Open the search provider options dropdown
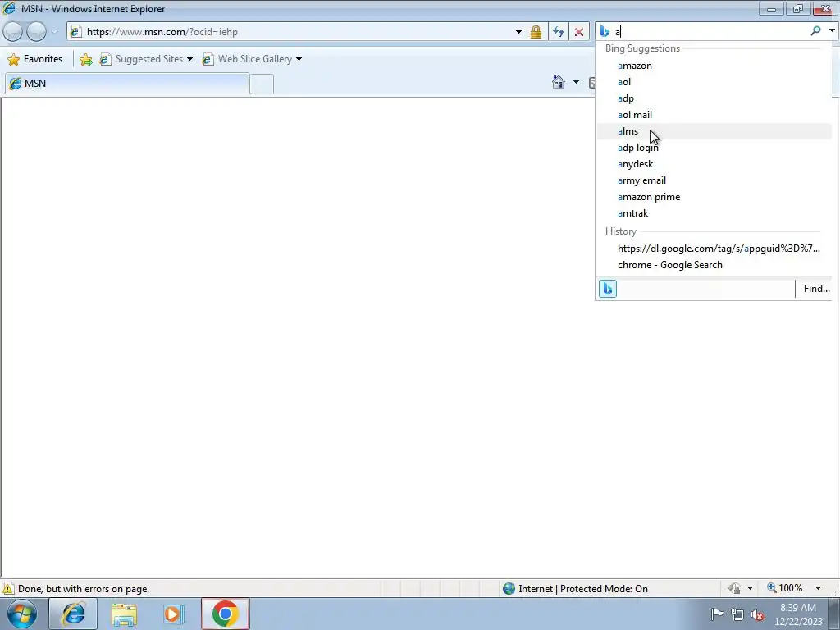The image size is (840, 630). (x=832, y=31)
